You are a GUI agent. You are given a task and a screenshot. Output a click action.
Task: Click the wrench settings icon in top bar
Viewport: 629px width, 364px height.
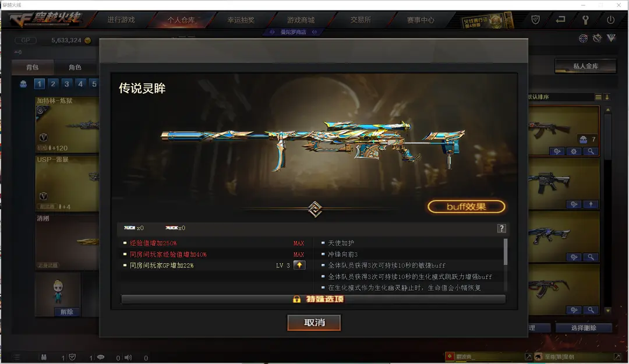click(585, 20)
